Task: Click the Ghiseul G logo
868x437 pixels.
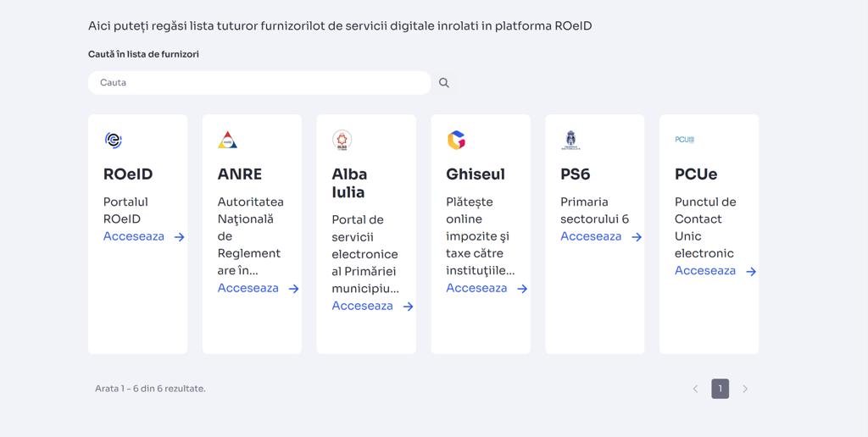Action: (x=456, y=140)
